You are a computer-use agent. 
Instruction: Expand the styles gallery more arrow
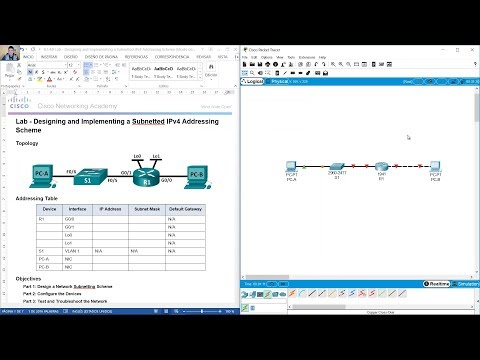click(200, 78)
